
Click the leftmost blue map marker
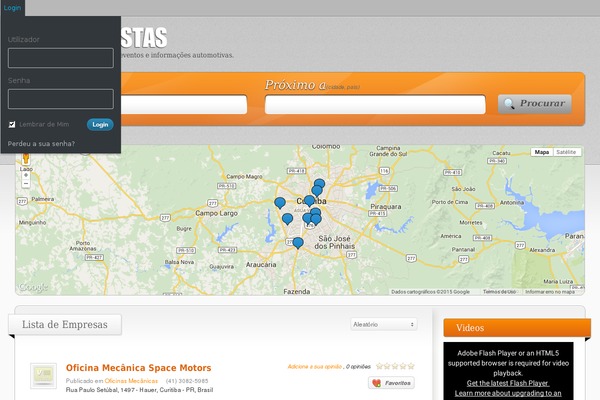(x=280, y=203)
